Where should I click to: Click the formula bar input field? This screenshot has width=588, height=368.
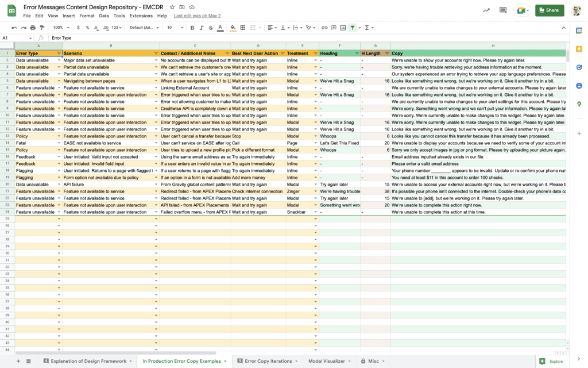287,38
